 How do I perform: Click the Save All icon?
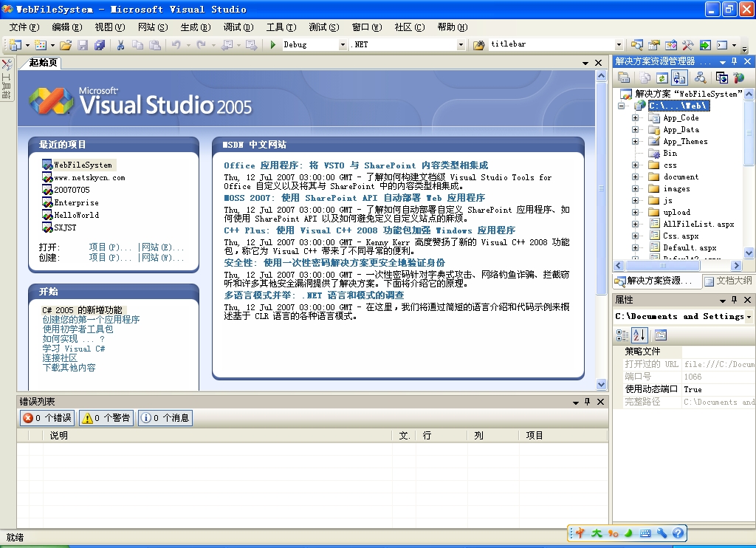click(100, 45)
